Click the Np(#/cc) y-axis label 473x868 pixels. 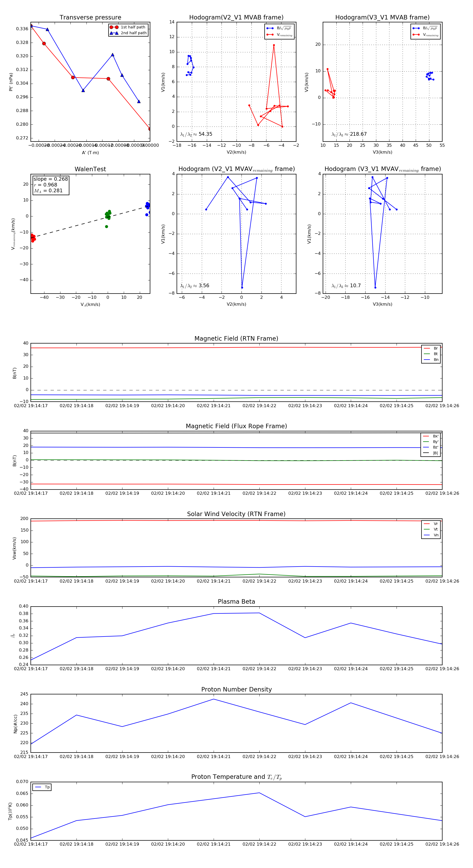15,723
